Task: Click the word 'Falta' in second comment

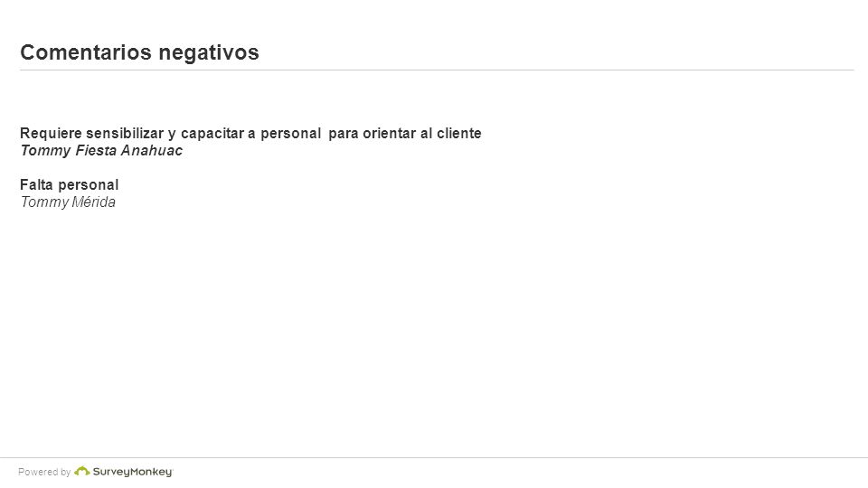Action: point(36,184)
